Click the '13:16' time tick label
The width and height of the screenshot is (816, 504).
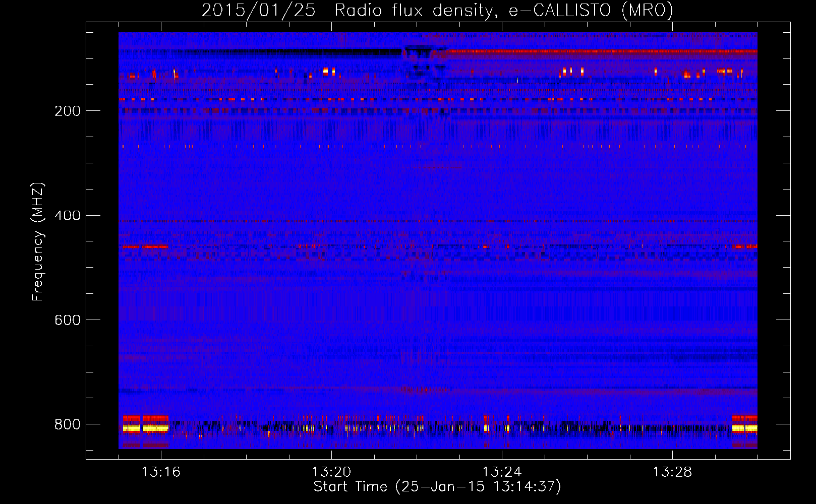(161, 472)
